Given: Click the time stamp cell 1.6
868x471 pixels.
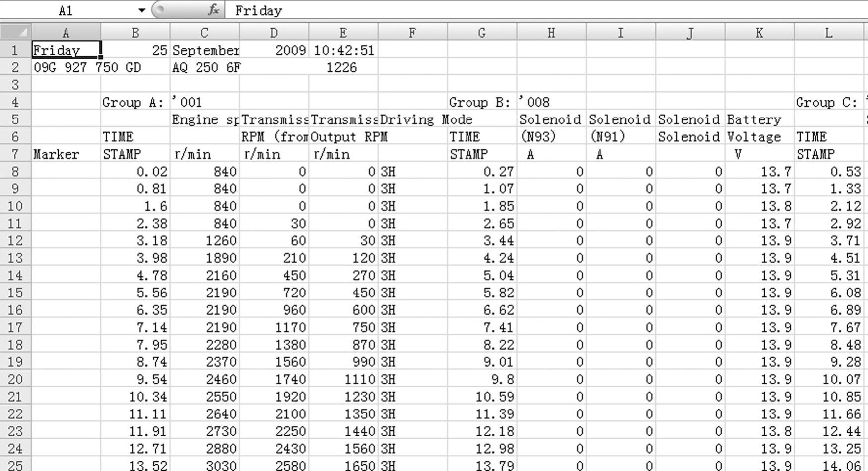Looking at the screenshot, I should (x=135, y=206).
